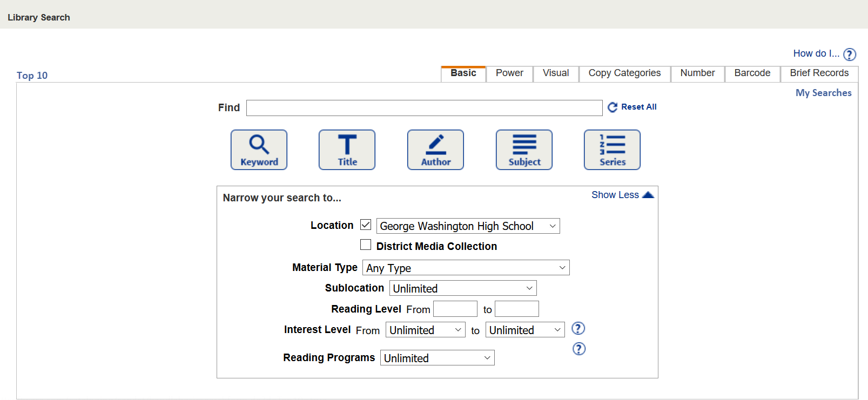Screen dimensions: 868x400
Task: Click the Series search icon
Action: point(612,150)
